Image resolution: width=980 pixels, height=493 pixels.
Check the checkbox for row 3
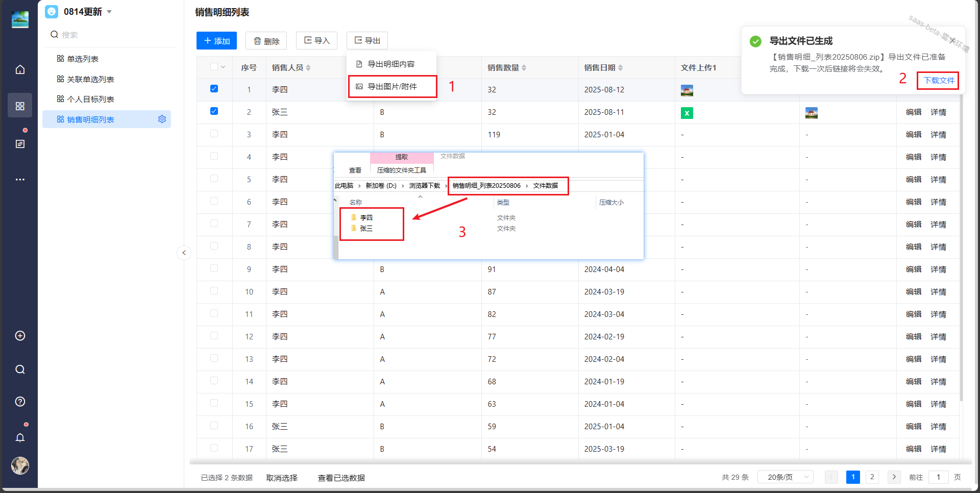214,134
